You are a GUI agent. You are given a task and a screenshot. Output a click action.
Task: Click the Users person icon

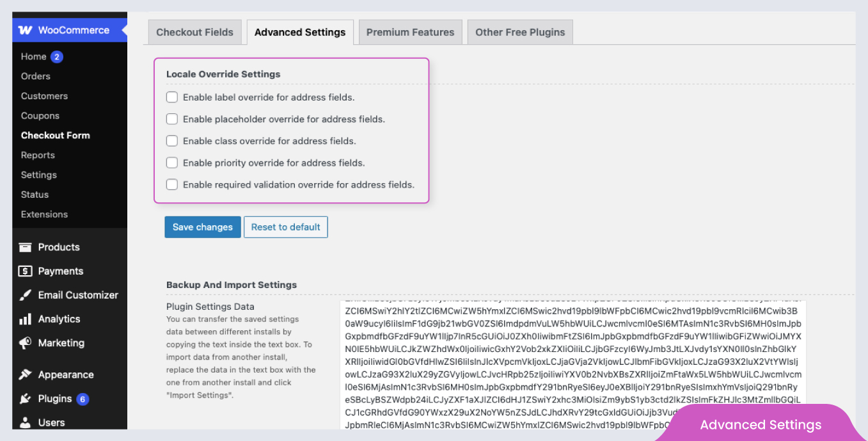click(25, 422)
